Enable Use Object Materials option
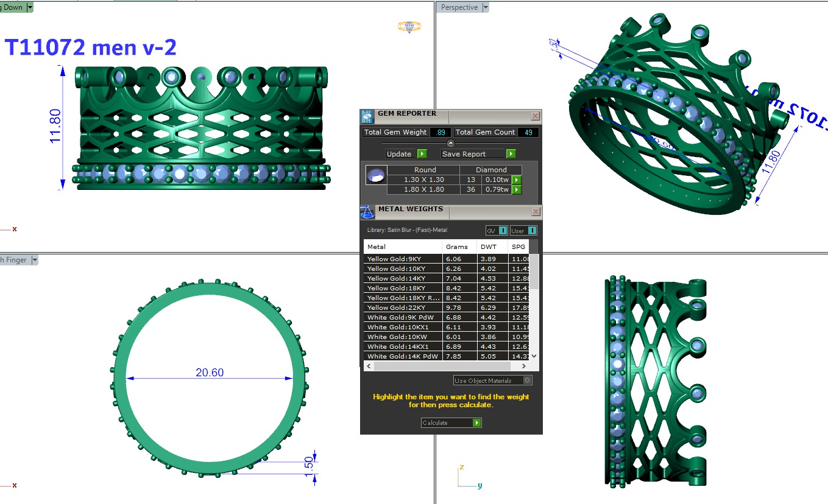The image size is (828, 504). (527, 380)
